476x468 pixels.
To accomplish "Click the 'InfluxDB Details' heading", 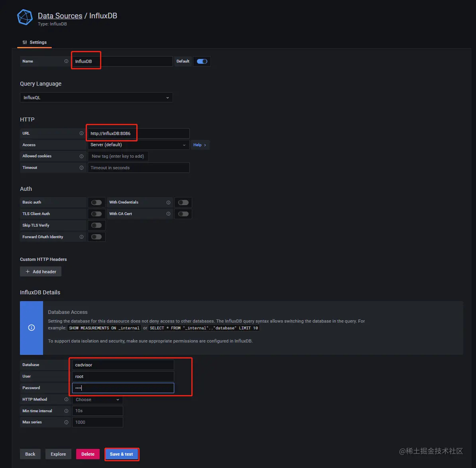I will (x=40, y=292).
